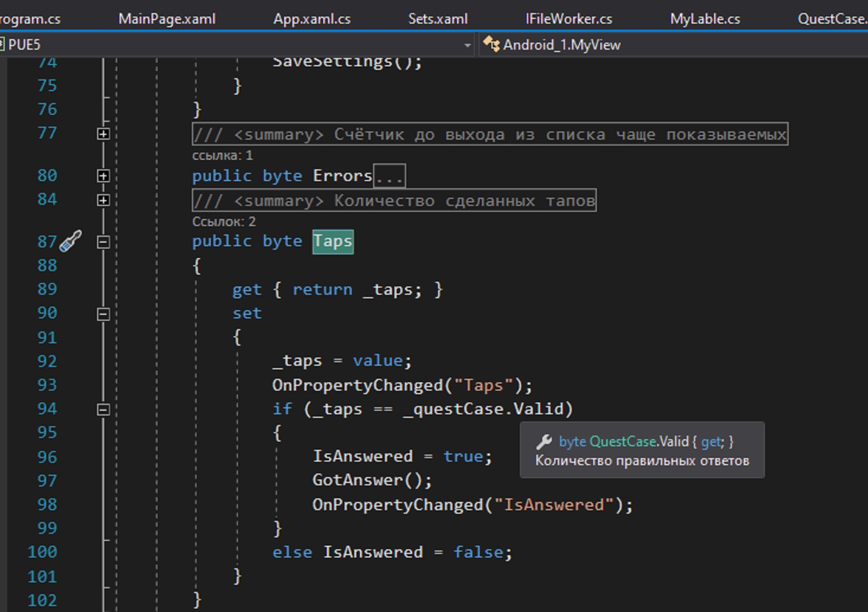Open the IFileWorker.cs tab
The height and width of the screenshot is (612, 868).
pyautogui.click(x=569, y=19)
